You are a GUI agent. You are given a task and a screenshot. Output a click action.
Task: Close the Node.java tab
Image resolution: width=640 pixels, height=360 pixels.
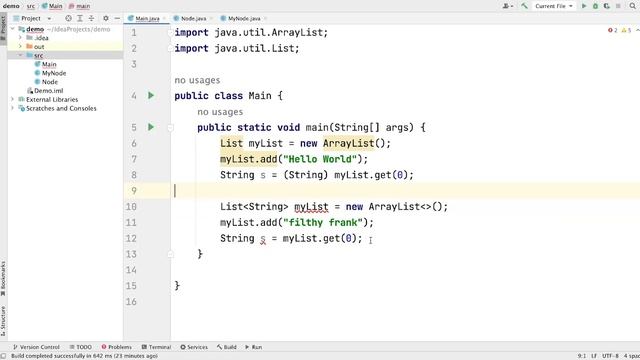coord(211,18)
